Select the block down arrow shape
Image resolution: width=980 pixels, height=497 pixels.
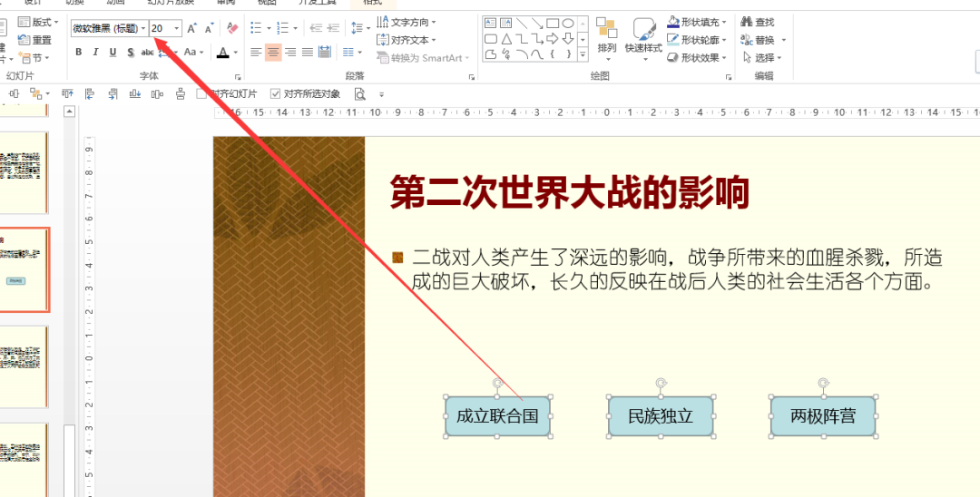tap(568, 39)
